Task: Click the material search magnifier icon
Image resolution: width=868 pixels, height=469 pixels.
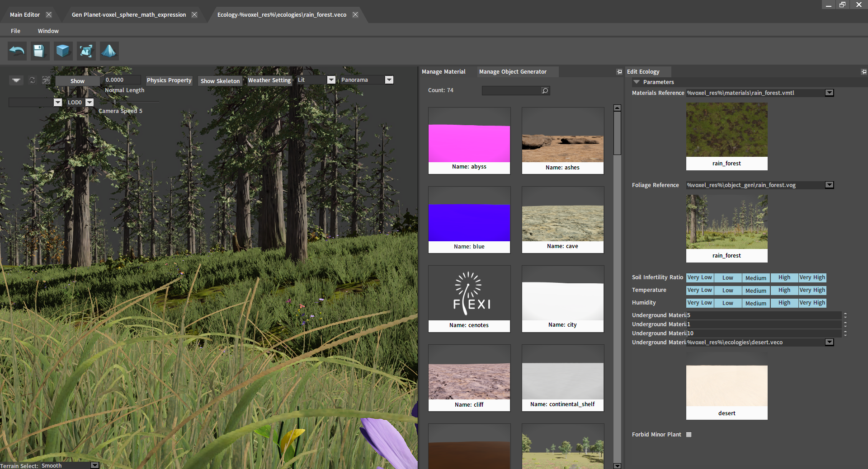Action: click(545, 91)
